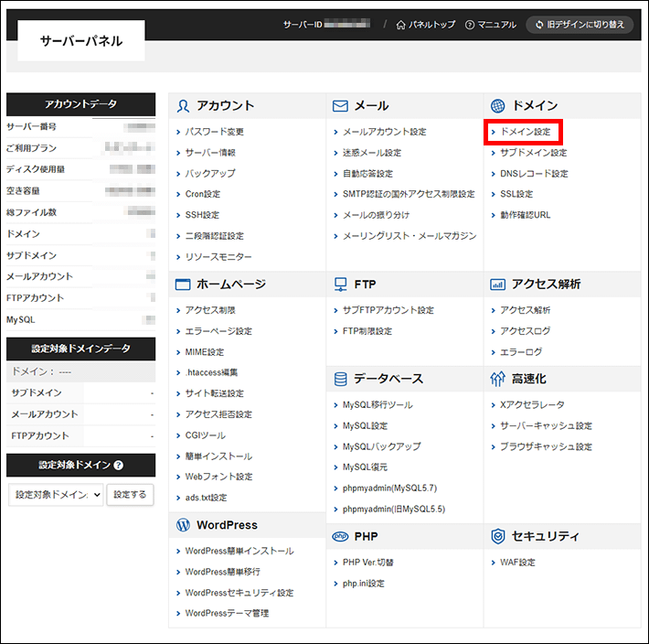Click the help question mark icon
The height and width of the screenshot is (644, 649).
[119, 466]
